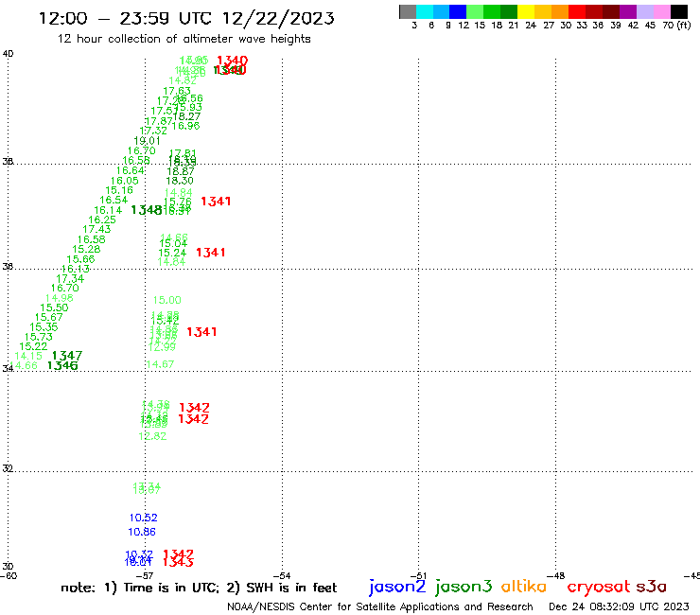Click the 18.27 wave height value
The height and width of the screenshot is (615, 700).
click(186, 116)
